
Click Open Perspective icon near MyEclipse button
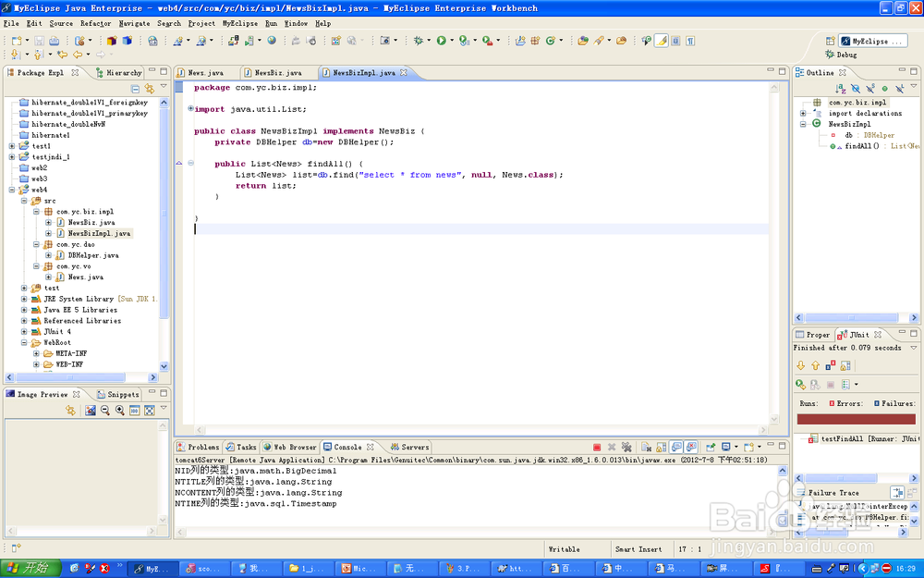click(830, 41)
